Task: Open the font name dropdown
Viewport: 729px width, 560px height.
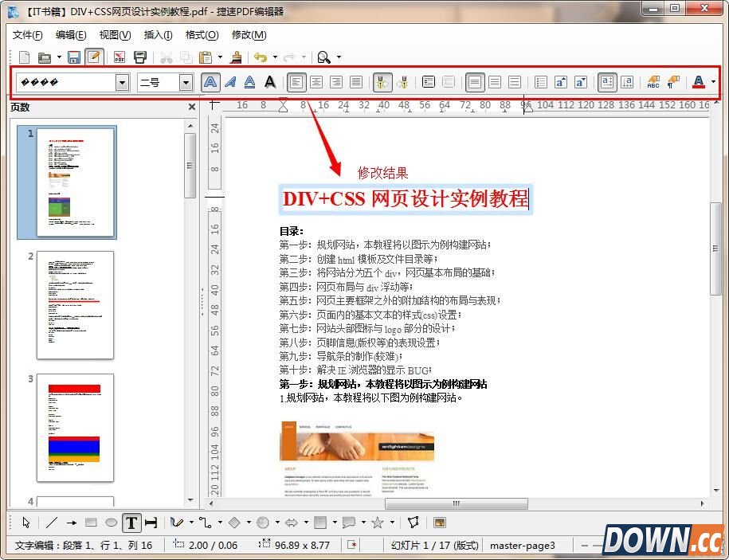Action: (x=122, y=82)
